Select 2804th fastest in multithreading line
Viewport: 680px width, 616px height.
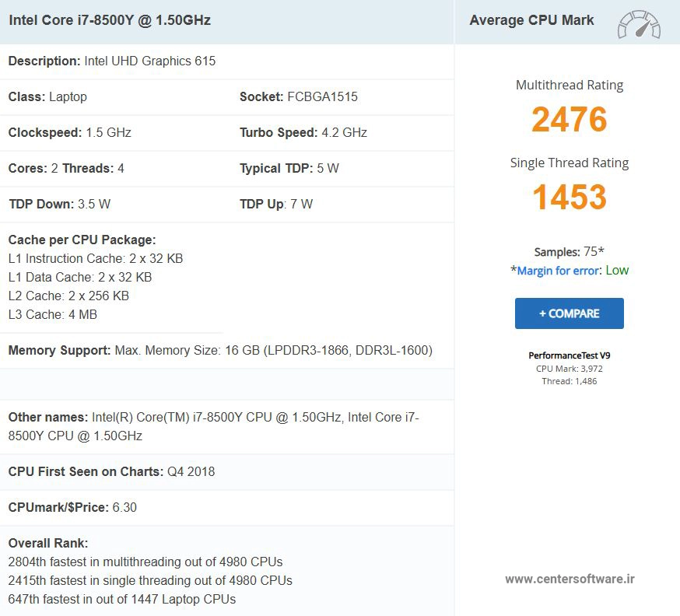(x=145, y=562)
